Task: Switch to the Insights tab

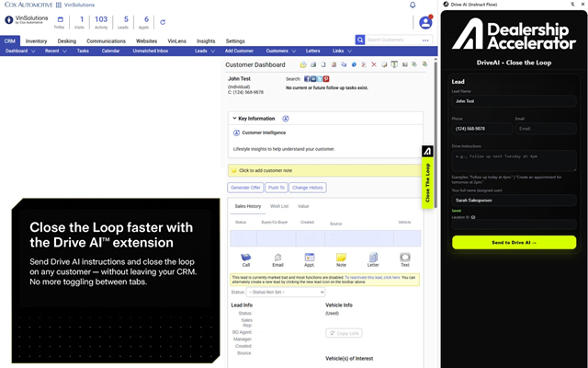Action: 206,40
